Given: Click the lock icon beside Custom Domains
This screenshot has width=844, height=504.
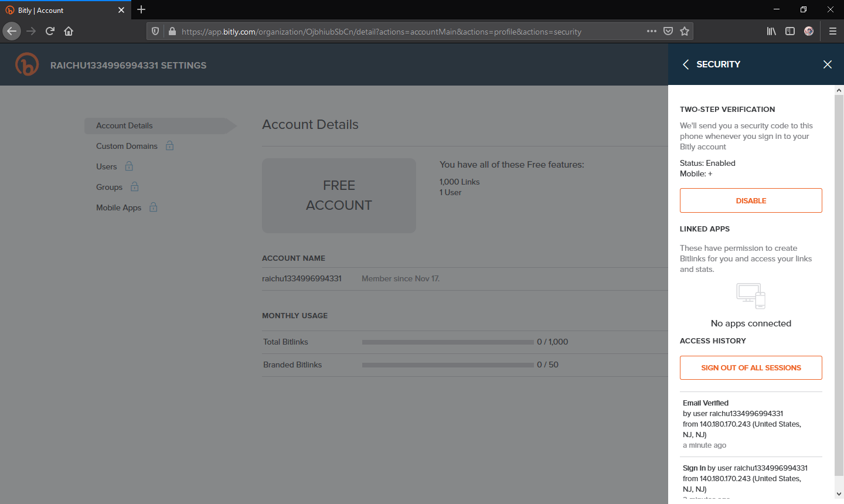Looking at the screenshot, I should tap(169, 145).
